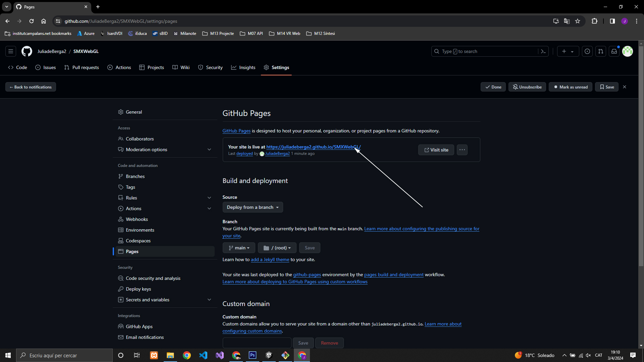Viewport: 644px width, 362px height.
Task: Open the notifications inbox icon
Action: point(614,51)
